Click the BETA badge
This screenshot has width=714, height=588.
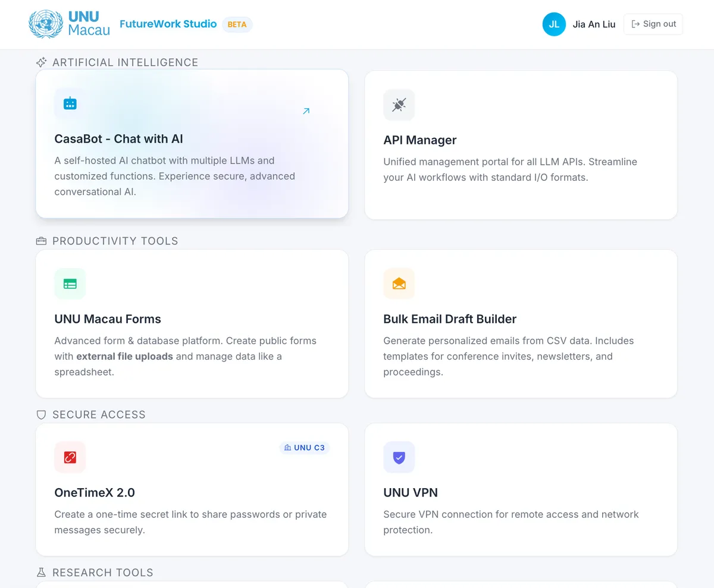click(237, 25)
